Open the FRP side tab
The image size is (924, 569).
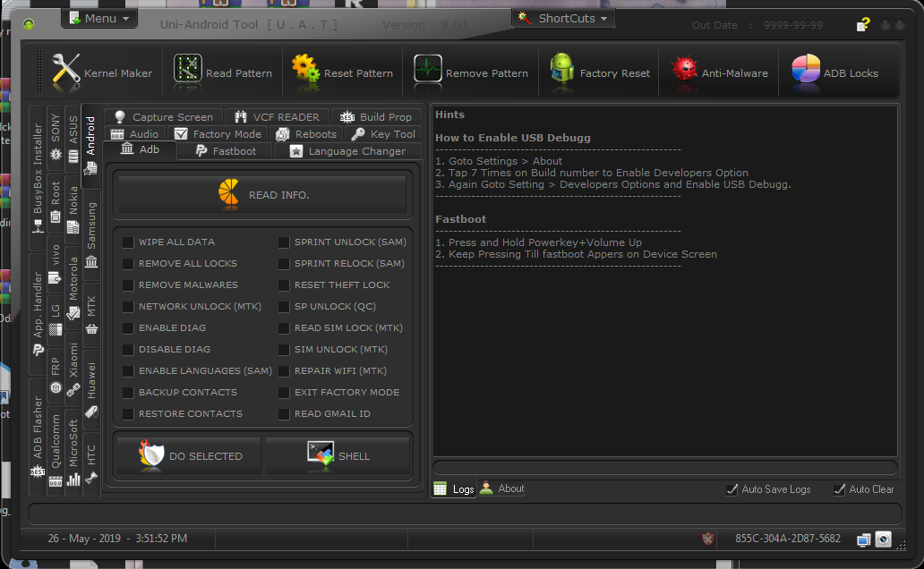pyautogui.click(x=56, y=375)
